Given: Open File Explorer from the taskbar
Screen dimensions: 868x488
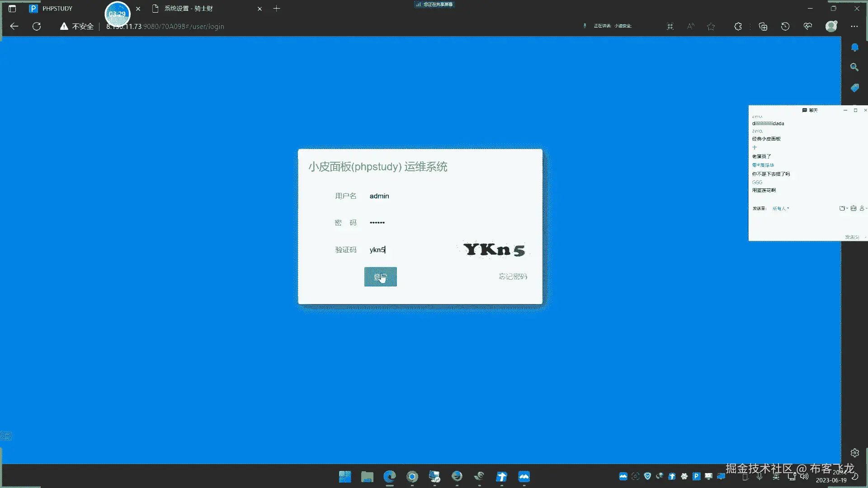Looking at the screenshot, I should pyautogui.click(x=367, y=477).
